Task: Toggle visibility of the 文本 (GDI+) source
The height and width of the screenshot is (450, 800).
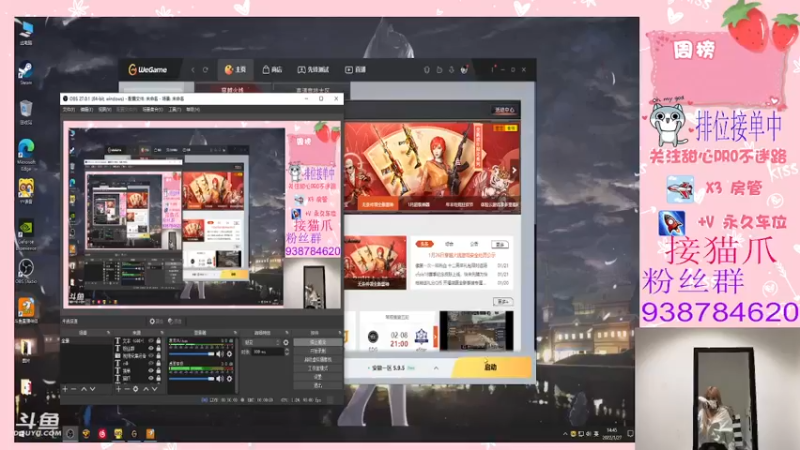Action: (x=151, y=340)
